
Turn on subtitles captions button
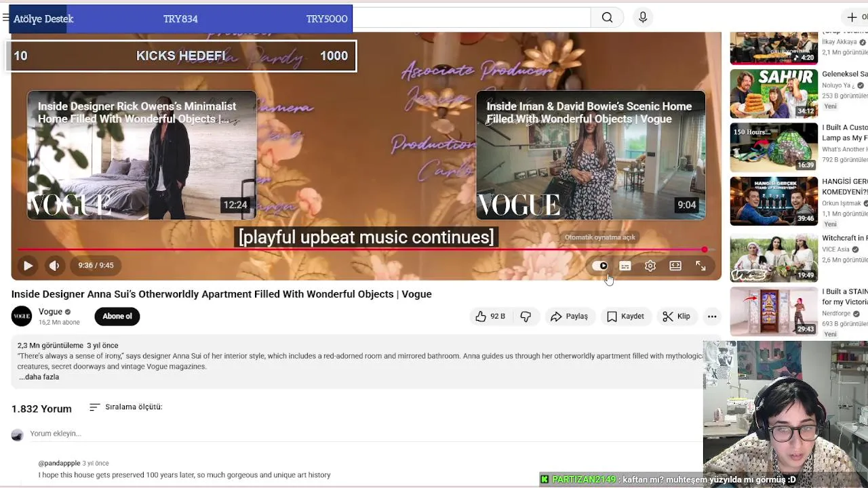pyautogui.click(x=625, y=266)
